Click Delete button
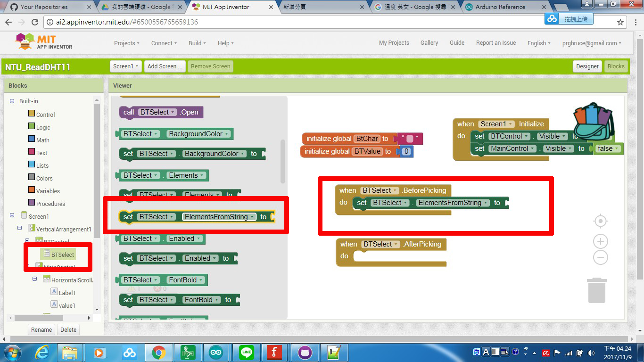The image size is (644, 362). coord(68,329)
